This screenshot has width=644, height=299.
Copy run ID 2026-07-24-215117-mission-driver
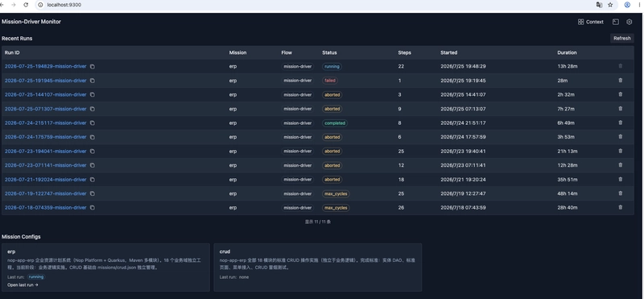coord(93,123)
